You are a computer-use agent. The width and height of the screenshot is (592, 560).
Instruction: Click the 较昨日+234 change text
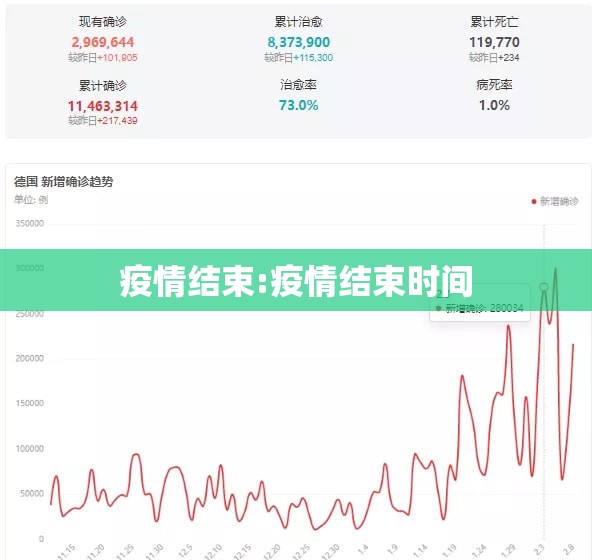pos(494,58)
